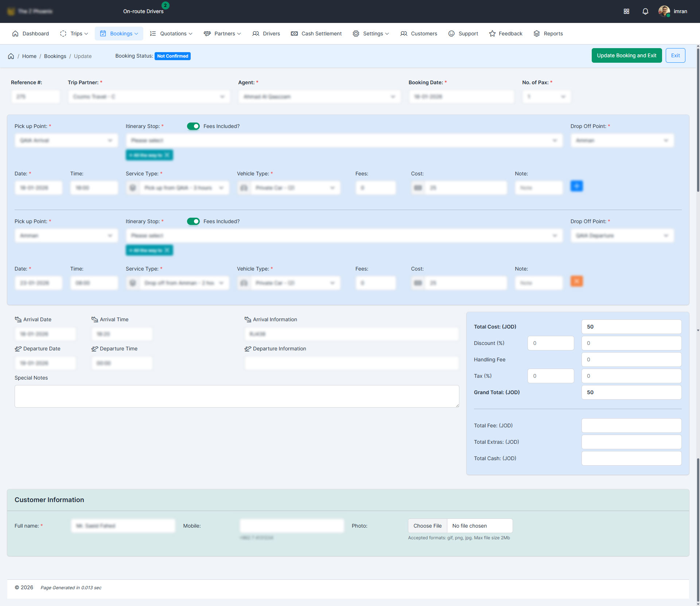Open On-route Drivers link
Viewport: 700px width, 606px height.
click(143, 11)
